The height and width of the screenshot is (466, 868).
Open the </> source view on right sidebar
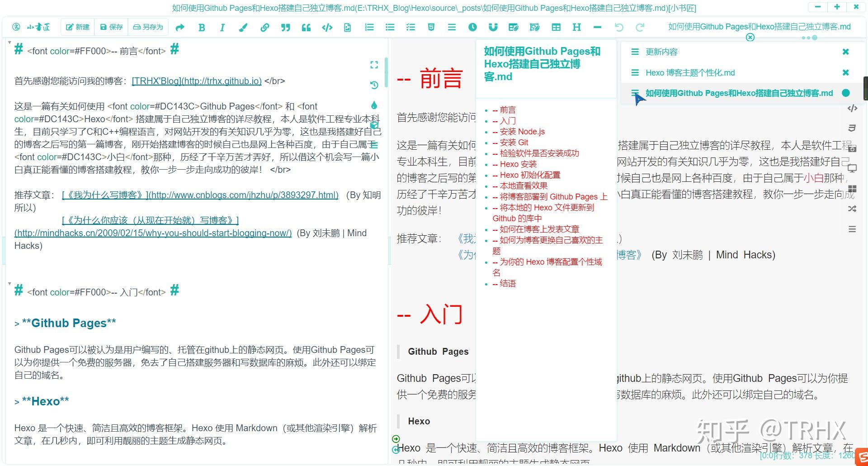pos(852,108)
